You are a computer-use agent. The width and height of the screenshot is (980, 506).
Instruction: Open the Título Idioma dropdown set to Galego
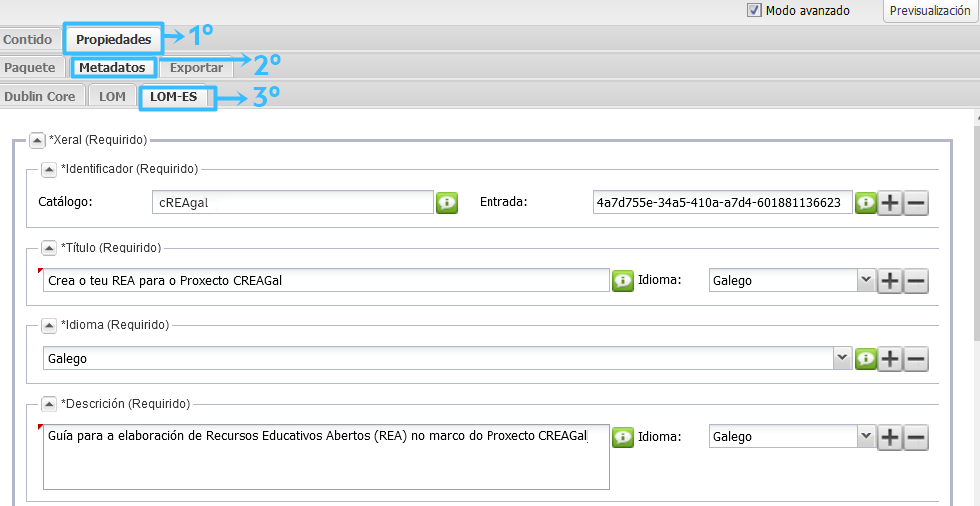tap(791, 281)
